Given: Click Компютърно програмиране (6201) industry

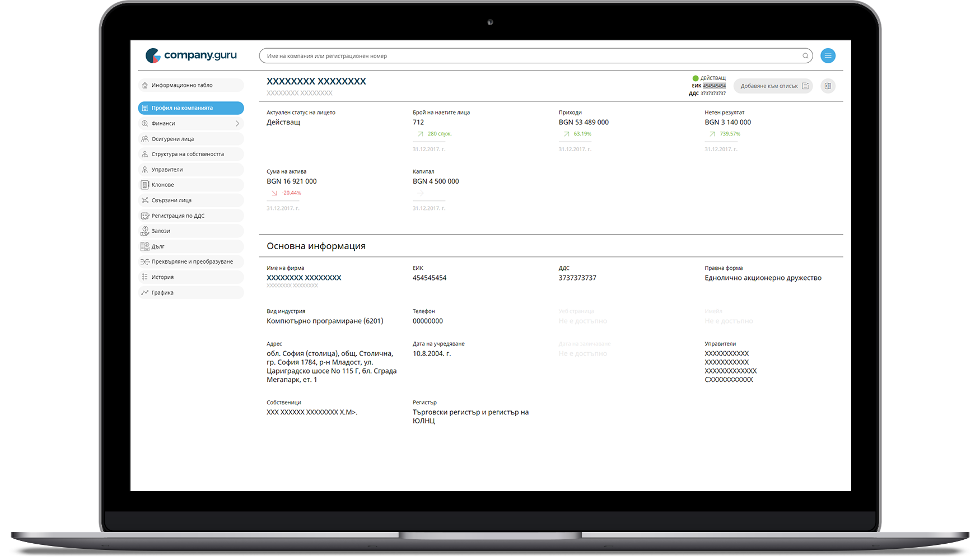Looking at the screenshot, I should click(325, 321).
